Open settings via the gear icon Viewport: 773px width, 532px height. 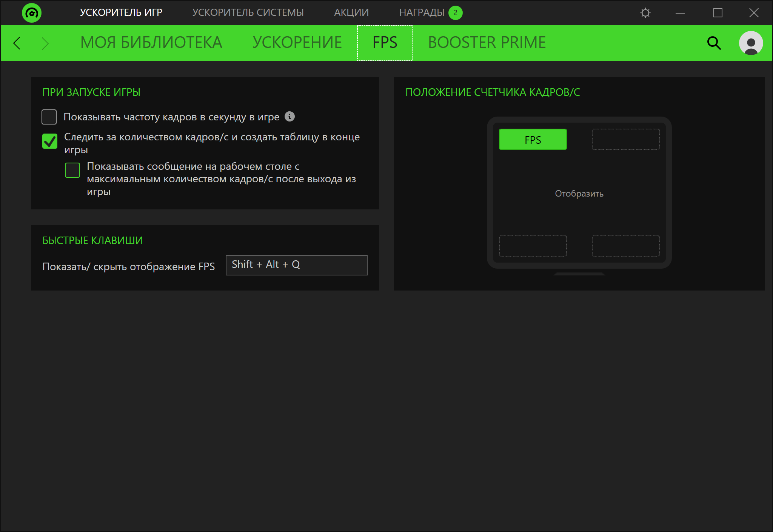point(645,13)
